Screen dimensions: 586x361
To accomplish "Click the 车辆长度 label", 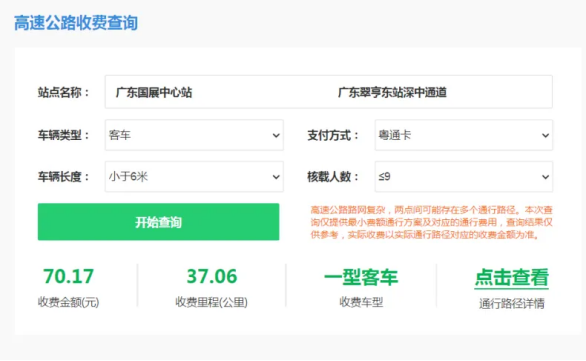I will point(64,176).
